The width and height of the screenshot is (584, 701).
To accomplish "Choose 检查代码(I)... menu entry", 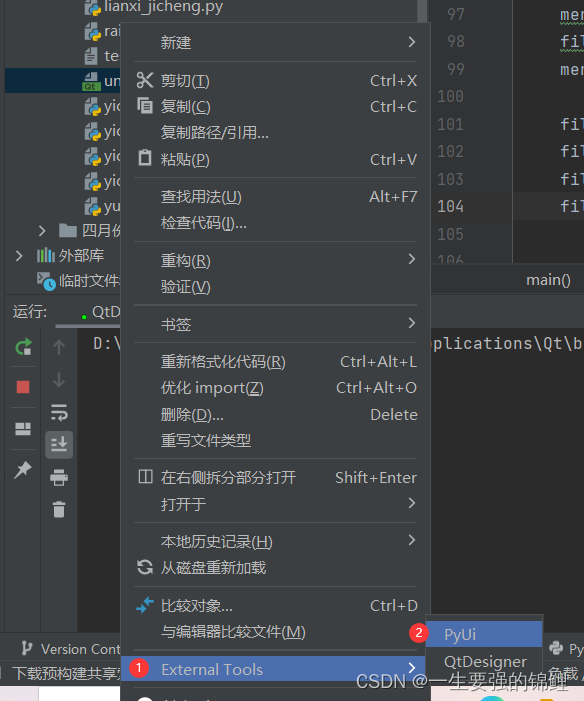I will tap(275, 223).
